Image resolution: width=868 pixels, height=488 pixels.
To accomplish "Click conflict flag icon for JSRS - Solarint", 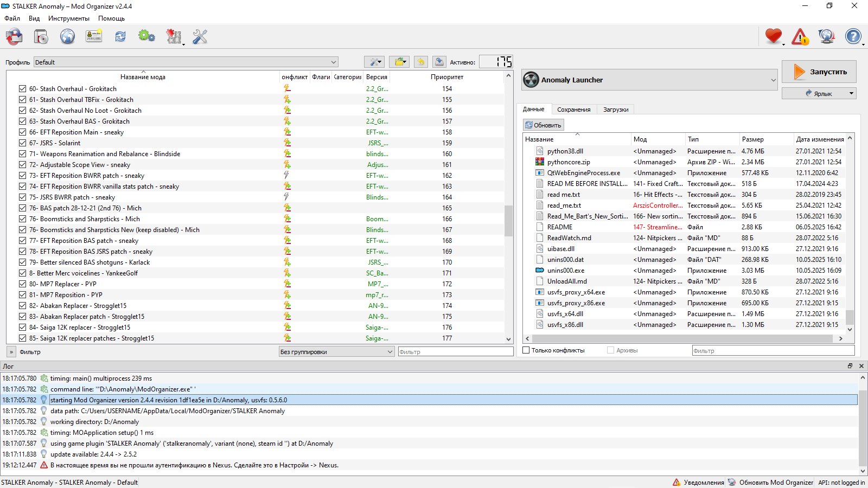I will 287,143.
